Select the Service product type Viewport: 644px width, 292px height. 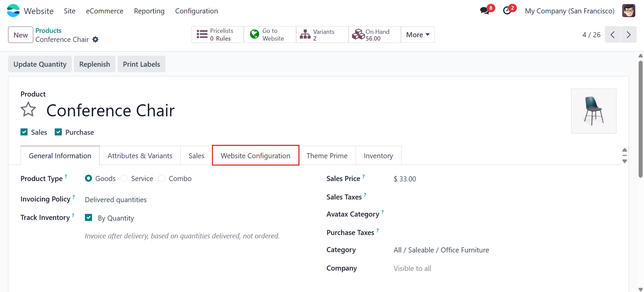coord(124,178)
